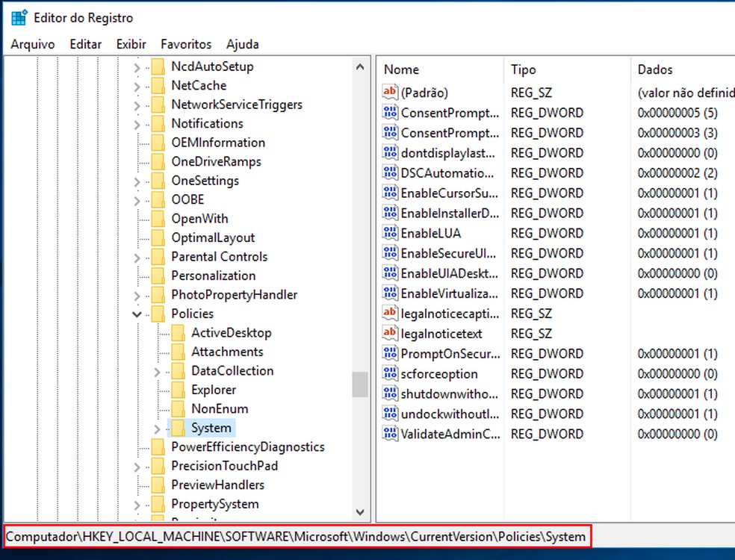Expand the OneSettings key
This screenshot has height=560, width=735.
tap(137, 182)
